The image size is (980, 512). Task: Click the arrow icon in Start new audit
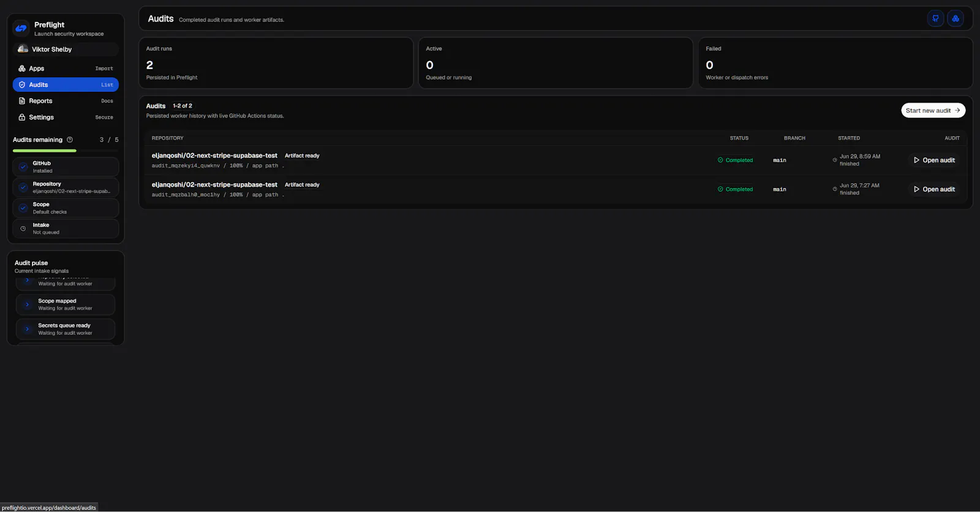957,110
